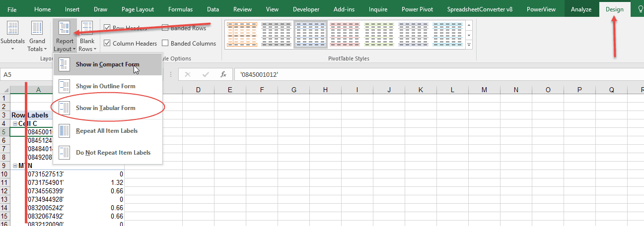The image size is (644, 226).
Task: Switch to the Page Layout tab
Action: pyautogui.click(x=138, y=9)
